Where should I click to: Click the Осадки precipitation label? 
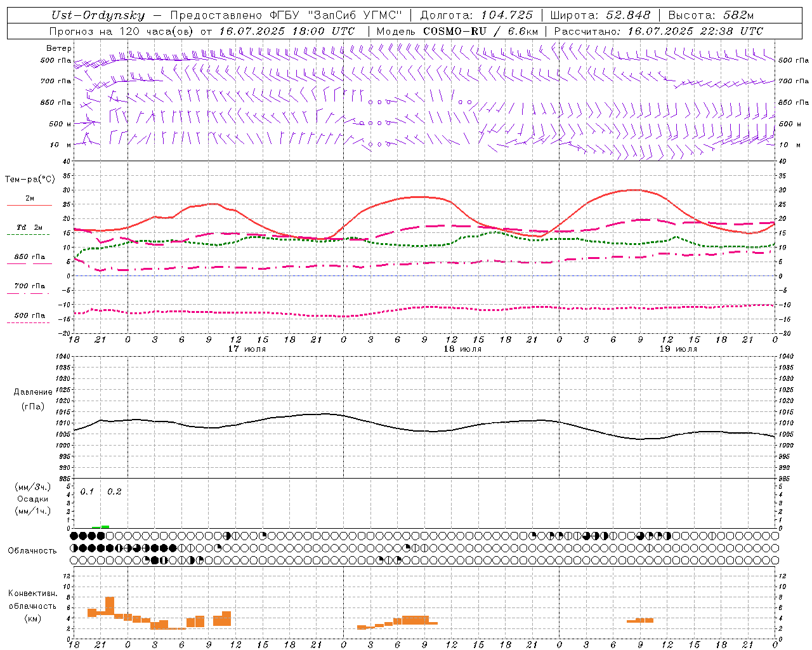tap(33, 499)
